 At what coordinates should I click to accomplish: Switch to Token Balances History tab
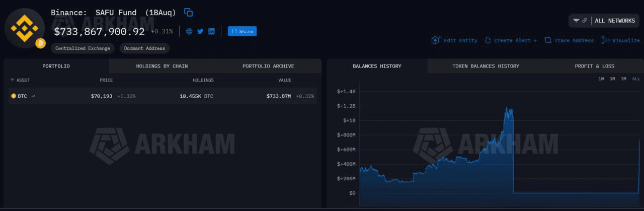click(486, 66)
